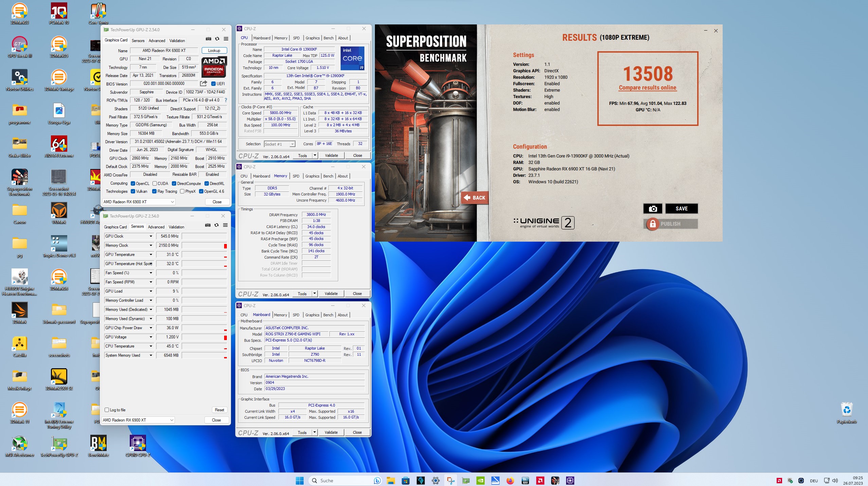This screenshot has width=868, height=486.
Task: Open the TechPowerUp GPU-Z desktop icon
Action: click(x=59, y=446)
